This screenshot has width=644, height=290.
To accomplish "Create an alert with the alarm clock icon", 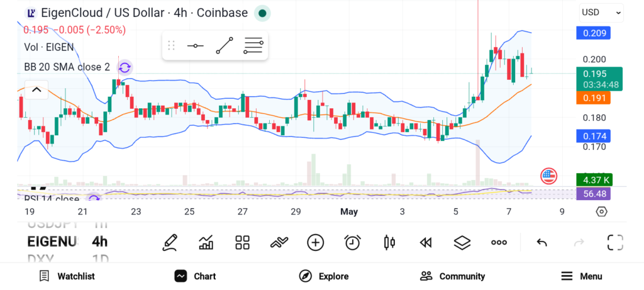I will pyautogui.click(x=352, y=242).
